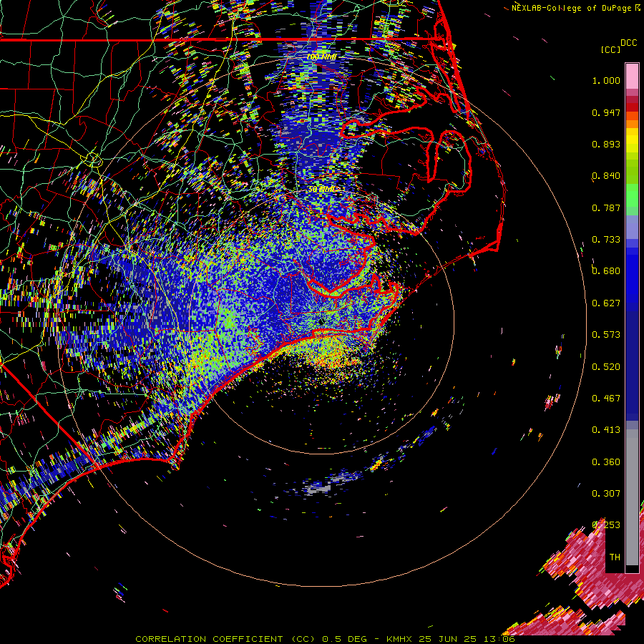Click the 1.000 color scale label
The width and height of the screenshot is (644, 644).
[606, 80]
